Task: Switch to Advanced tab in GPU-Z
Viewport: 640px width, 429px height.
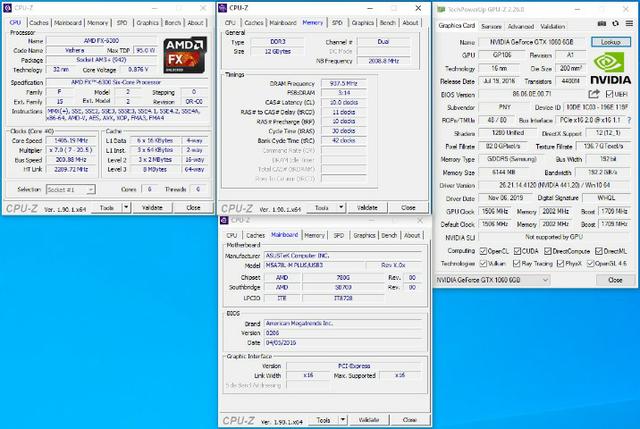Action: click(x=521, y=26)
